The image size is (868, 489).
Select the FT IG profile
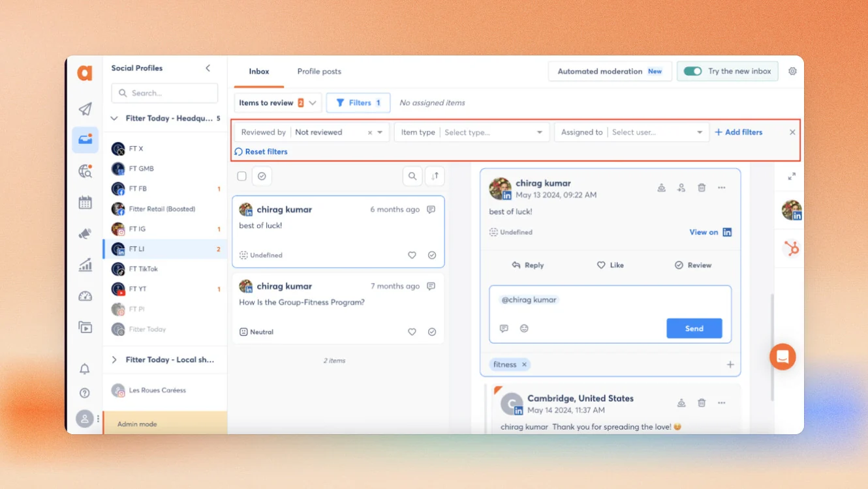click(x=165, y=229)
